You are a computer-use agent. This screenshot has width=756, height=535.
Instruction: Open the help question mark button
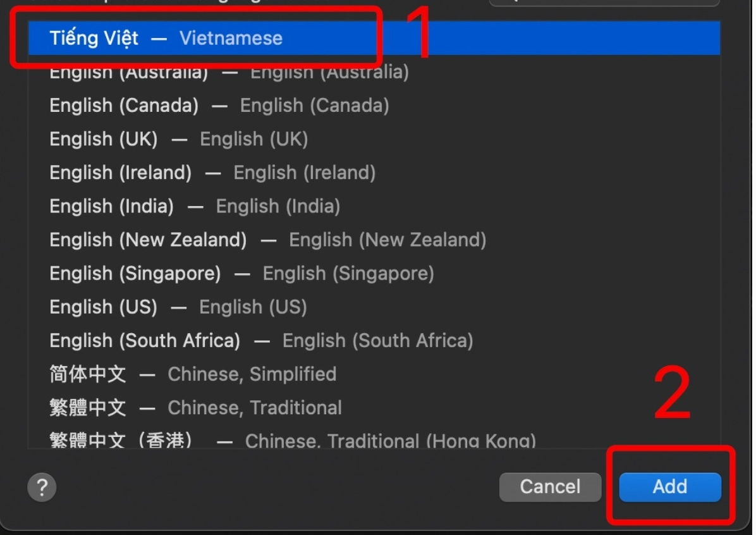[x=42, y=488]
